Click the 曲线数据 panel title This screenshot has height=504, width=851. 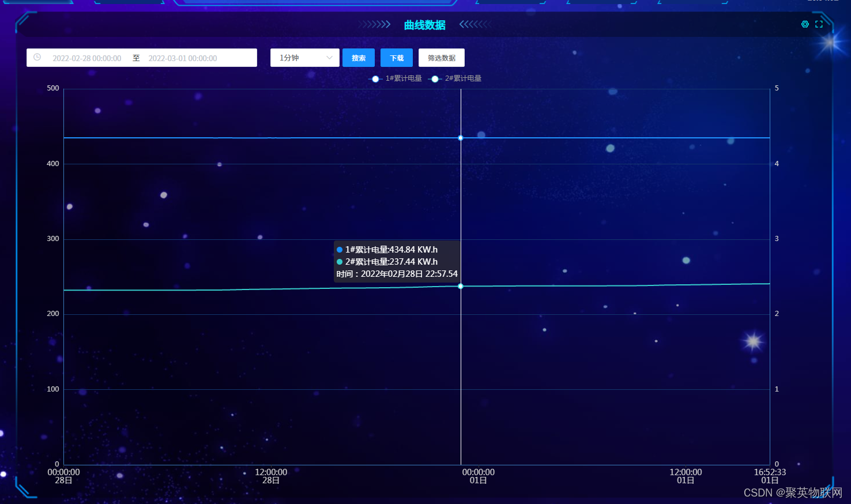click(425, 25)
